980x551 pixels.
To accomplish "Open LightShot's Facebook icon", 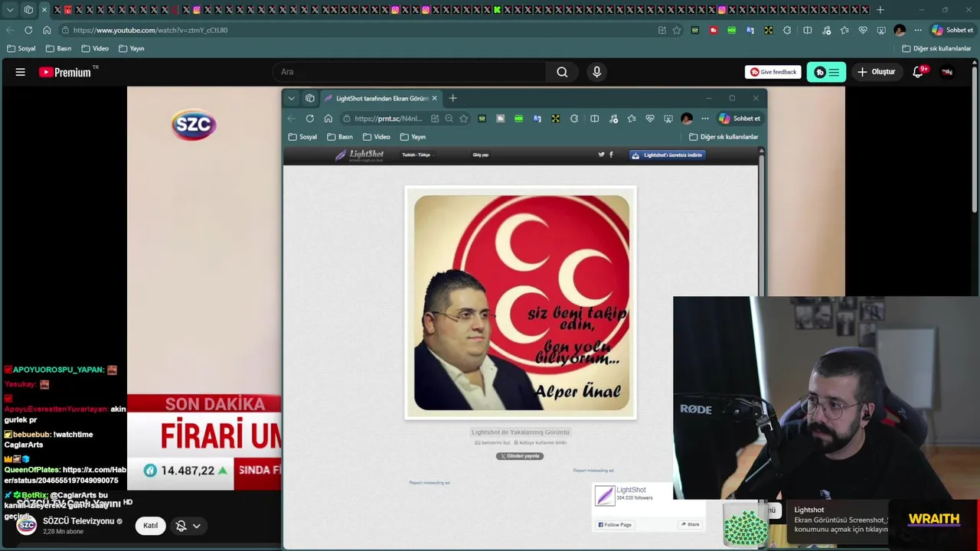I will (611, 155).
